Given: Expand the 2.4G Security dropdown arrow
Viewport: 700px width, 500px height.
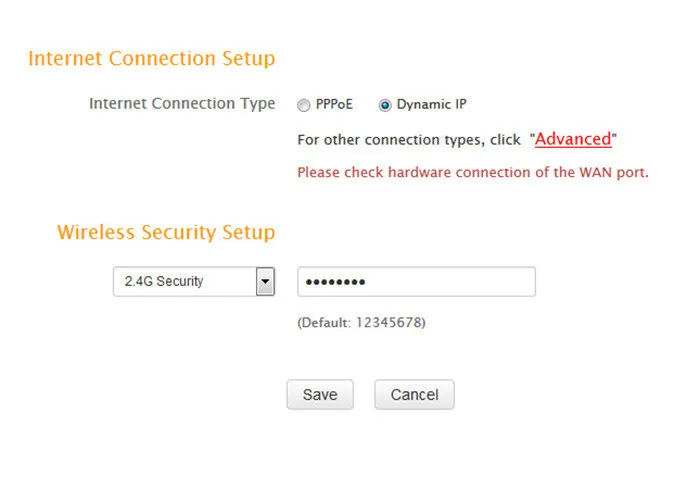Looking at the screenshot, I should (265, 282).
